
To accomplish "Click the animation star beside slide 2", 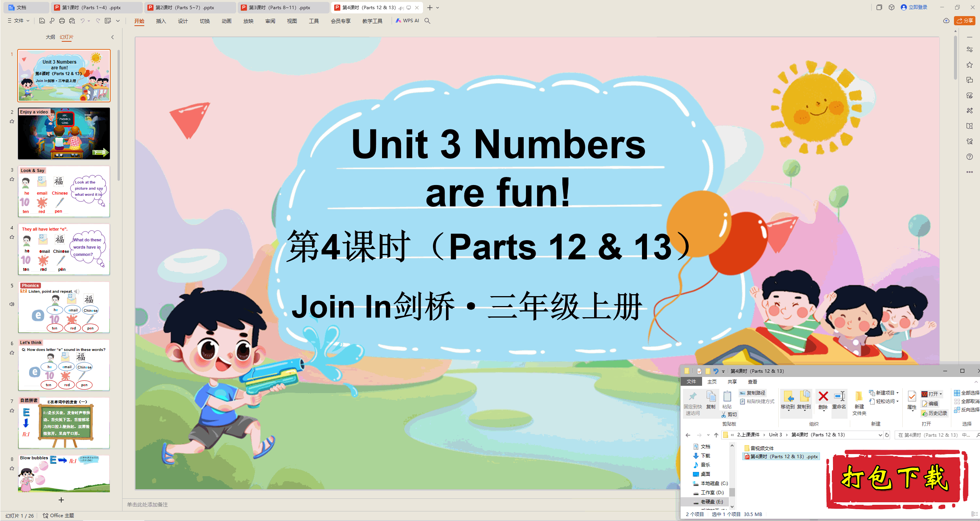I will coord(12,121).
